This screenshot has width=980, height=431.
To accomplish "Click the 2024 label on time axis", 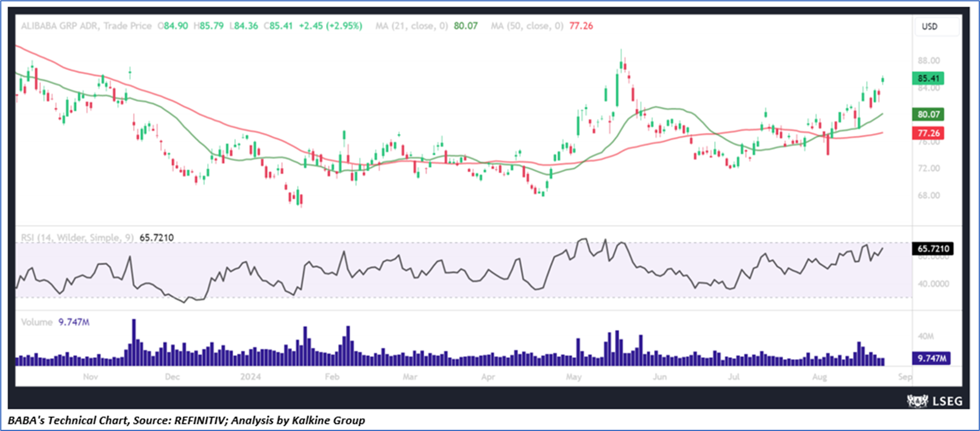I will pos(250,377).
